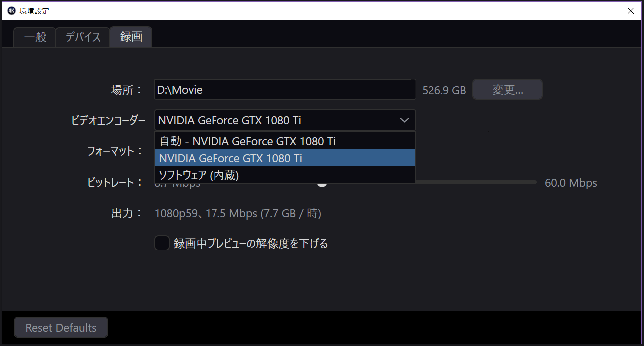Click the 4K app icon in title bar

12,11
